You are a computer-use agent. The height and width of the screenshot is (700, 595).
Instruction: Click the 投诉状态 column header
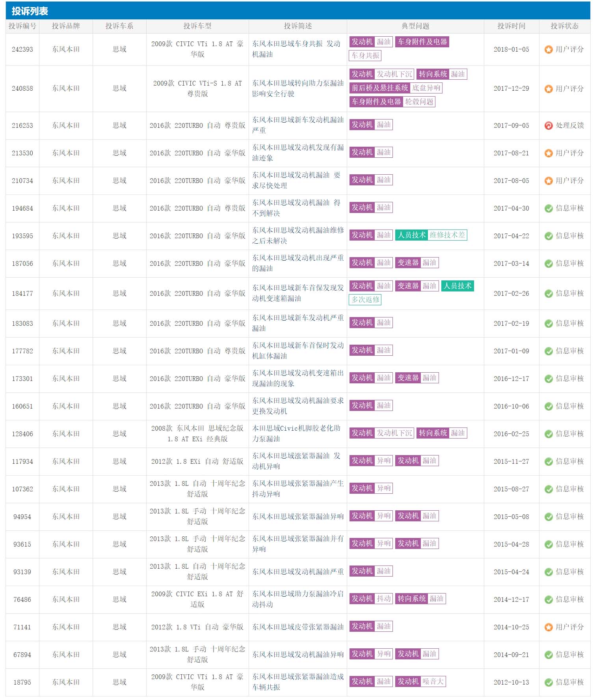click(565, 26)
